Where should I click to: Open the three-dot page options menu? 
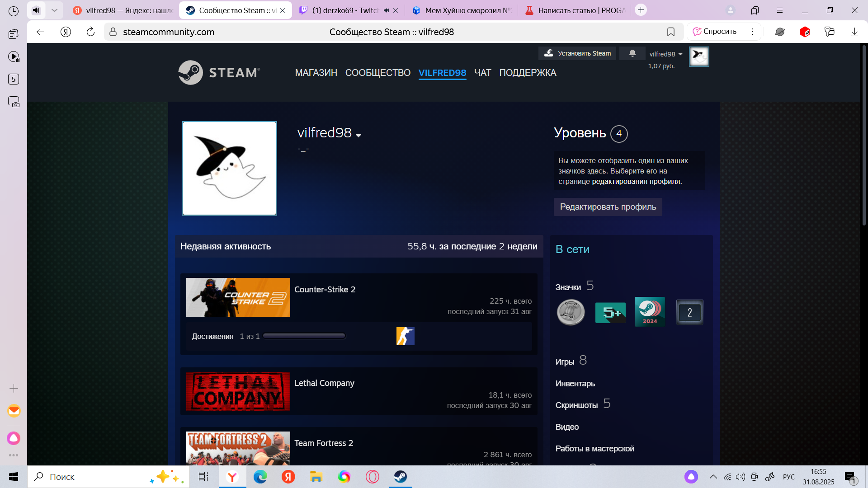click(x=752, y=32)
